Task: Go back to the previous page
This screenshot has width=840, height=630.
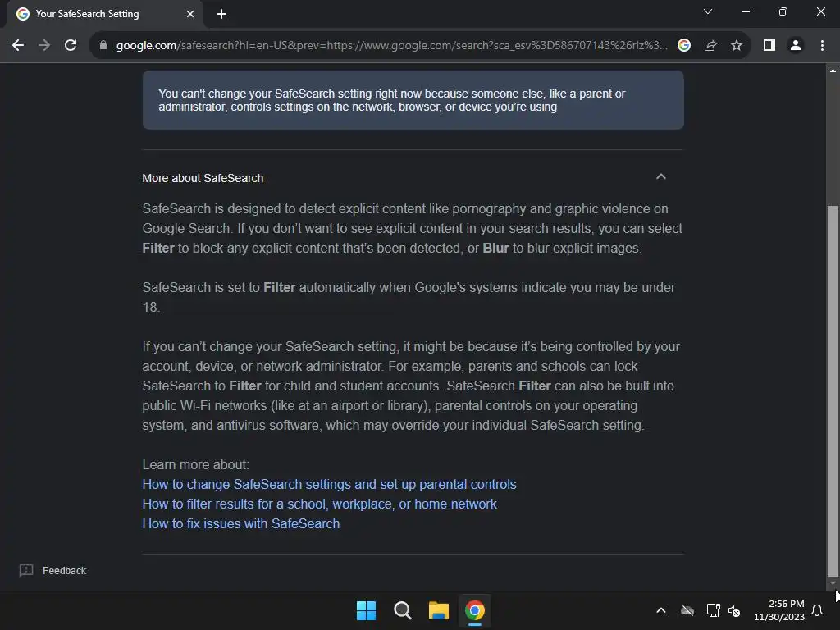Action: pyautogui.click(x=18, y=46)
